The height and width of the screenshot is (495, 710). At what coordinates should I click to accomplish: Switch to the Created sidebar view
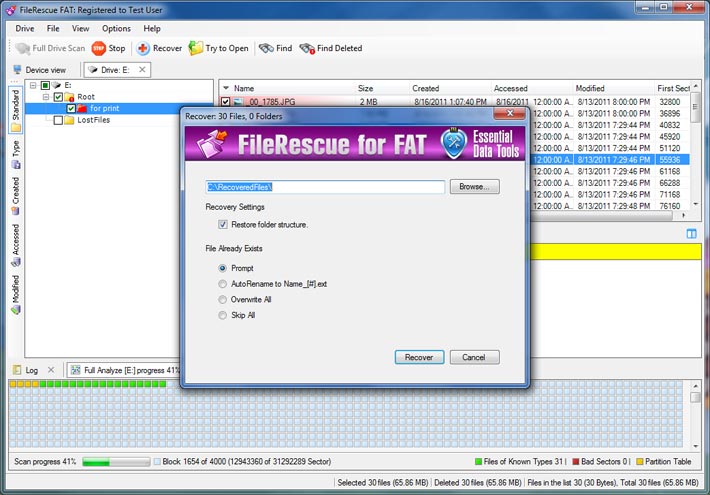point(16,196)
